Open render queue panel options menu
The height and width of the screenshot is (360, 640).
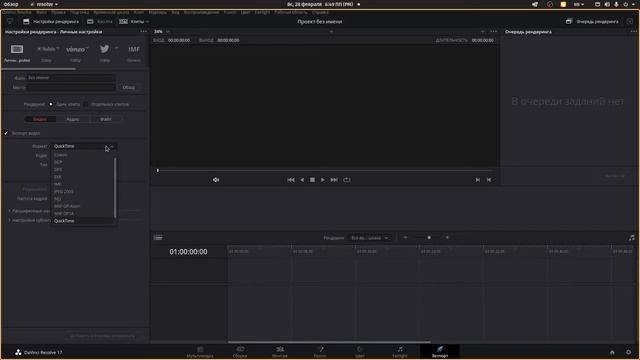(x=633, y=31)
